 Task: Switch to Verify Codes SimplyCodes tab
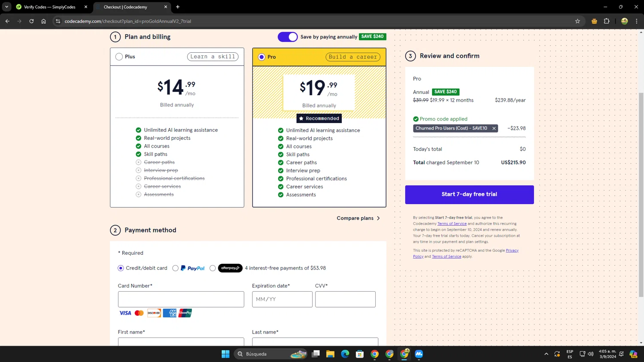click(x=49, y=7)
